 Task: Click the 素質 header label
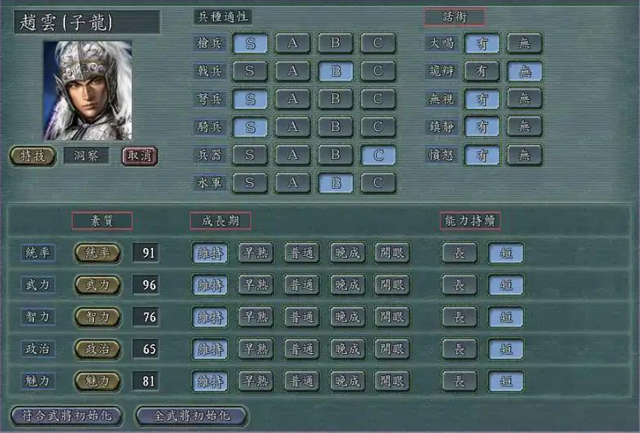point(102,221)
